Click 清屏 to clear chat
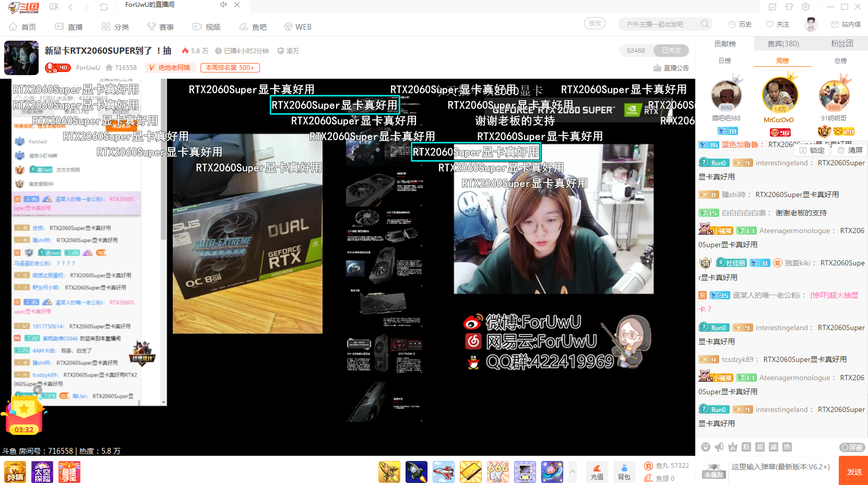The image size is (868, 485). click(x=850, y=150)
